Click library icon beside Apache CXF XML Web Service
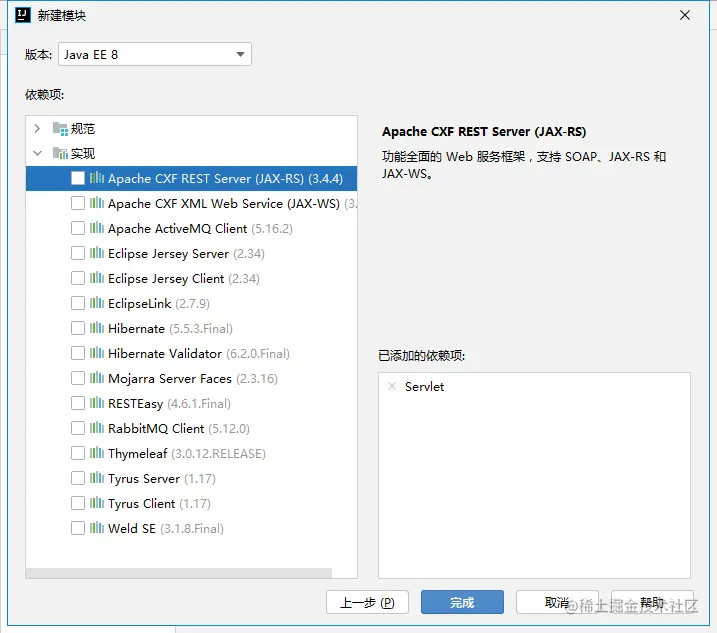Screen dimensions: 717x633 tap(96, 203)
